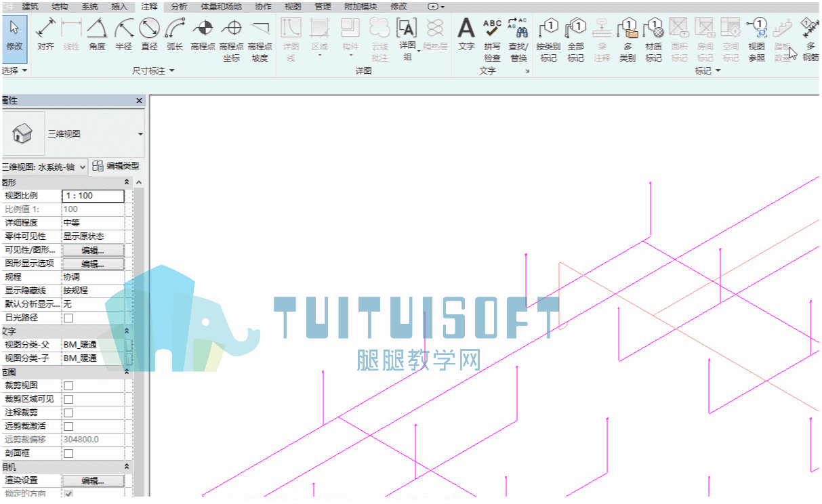The width and height of the screenshot is (822, 504).
Task: Switch to the 建筑 ribbon tab
Action: pyautogui.click(x=30, y=6)
